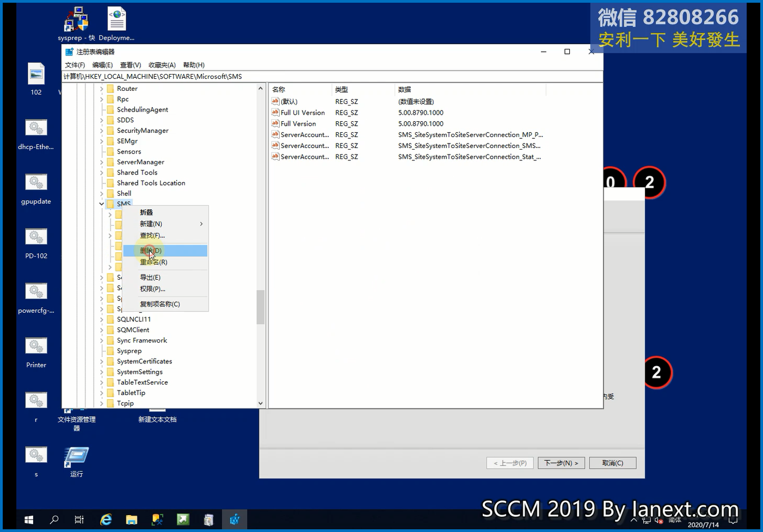This screenshot has height=532, width=763.
Task: Open the 新建(N) submenu
Action: pyautogui.click(x=165, y=224)
